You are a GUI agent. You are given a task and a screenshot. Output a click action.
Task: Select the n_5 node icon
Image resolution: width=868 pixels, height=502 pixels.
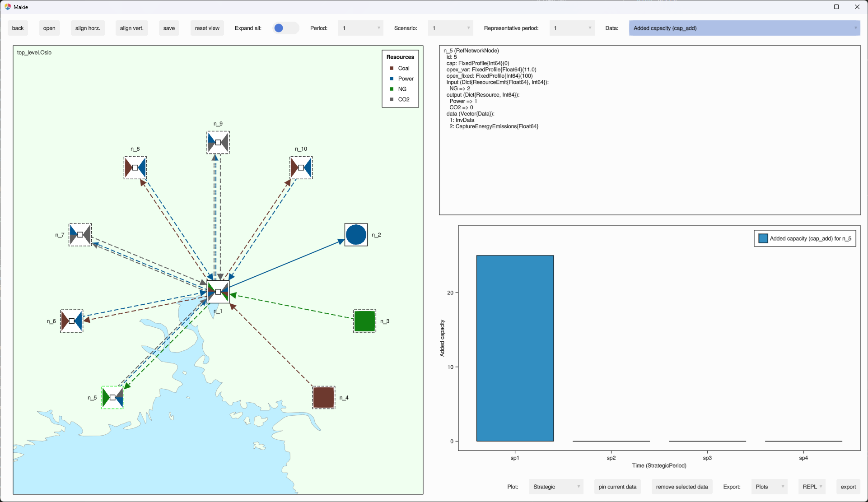pyautogui.click(x=112, y=398)
